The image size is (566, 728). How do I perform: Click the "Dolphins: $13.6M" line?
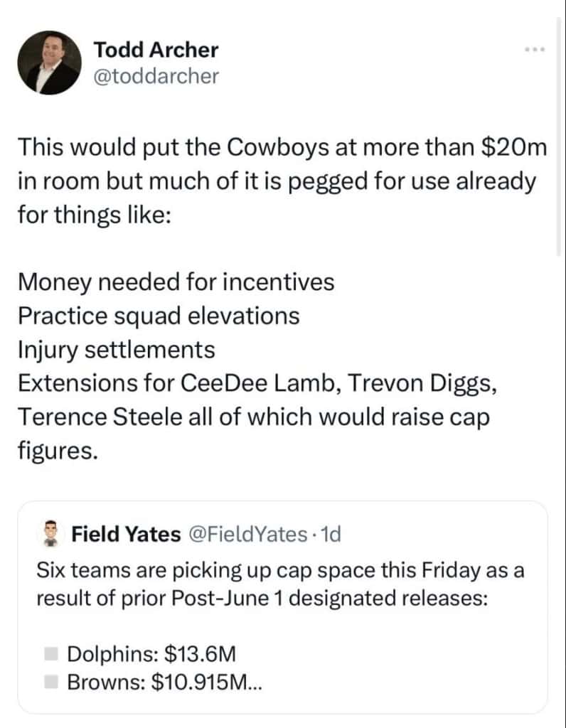151,653
